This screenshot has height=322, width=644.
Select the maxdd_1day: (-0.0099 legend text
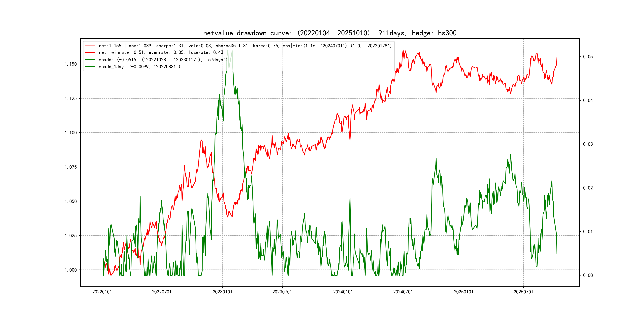click(x=140, y=67)
